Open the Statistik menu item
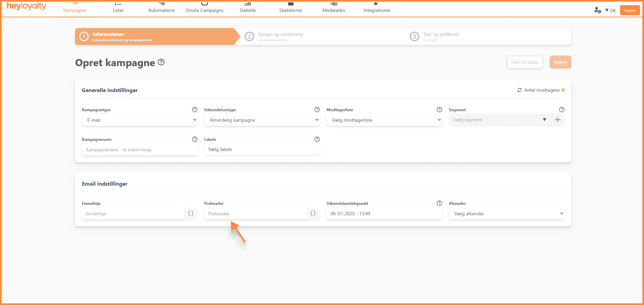644x305 pixels. pyautogui.click(x=248, y=10)
